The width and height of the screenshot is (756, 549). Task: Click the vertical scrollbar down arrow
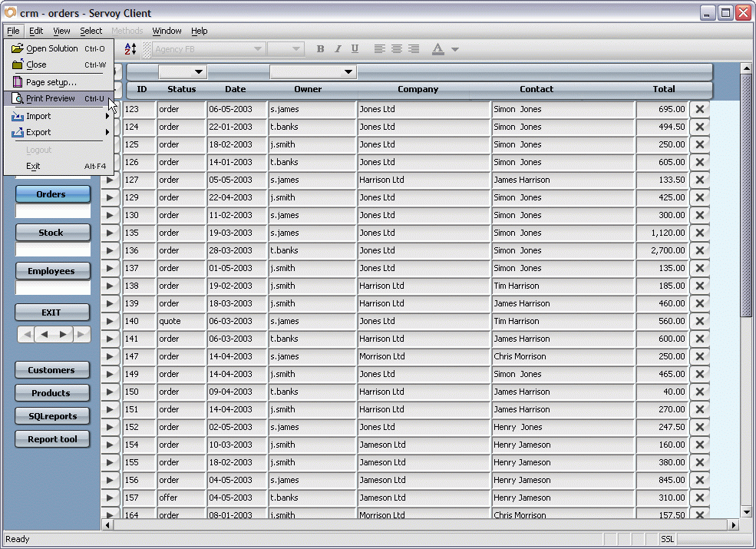pos(745,513)
